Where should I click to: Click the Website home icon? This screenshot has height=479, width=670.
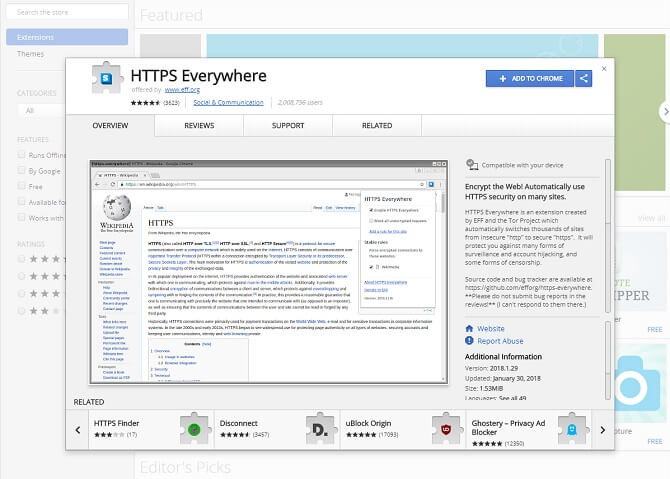(x=470, y=328)
